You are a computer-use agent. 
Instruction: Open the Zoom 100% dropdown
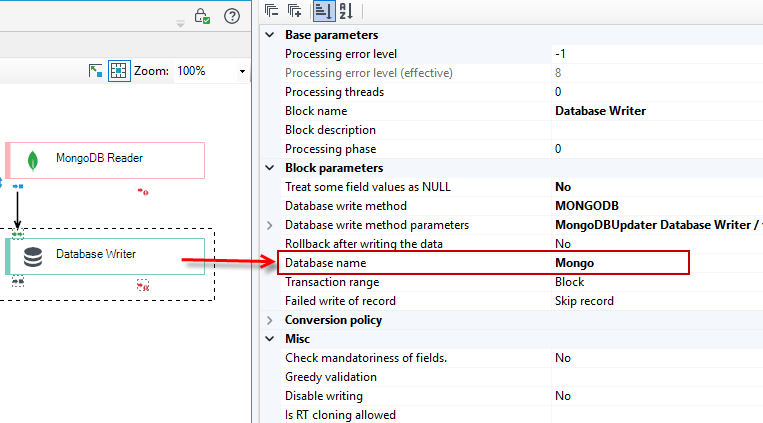(242, 72)
